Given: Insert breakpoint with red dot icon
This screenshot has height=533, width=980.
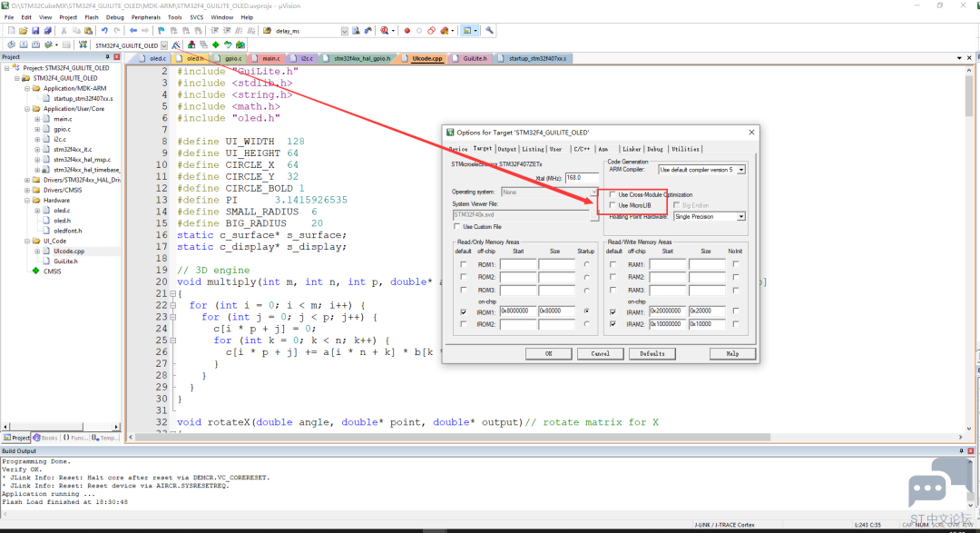Looking at the screenshot, I should tap(407, 31).
